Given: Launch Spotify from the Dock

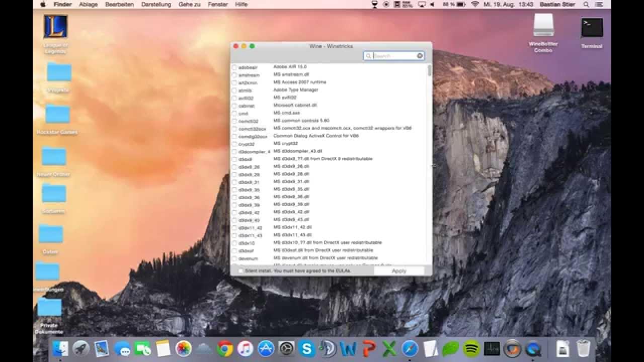Looking at the screenshot, I should pos(471,348).
